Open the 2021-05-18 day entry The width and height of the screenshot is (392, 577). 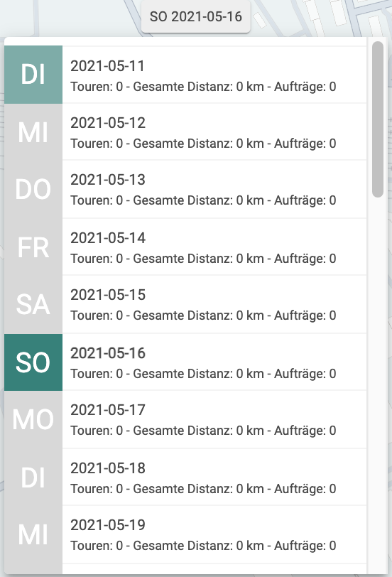[x=214, y=478]
